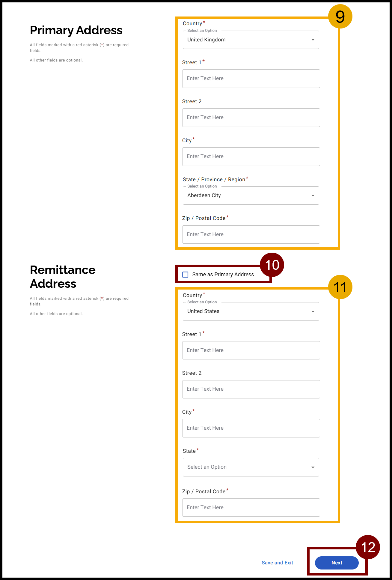392x580 pixels.
Task: Click the yellow number 11 badge
Action: 340,287
